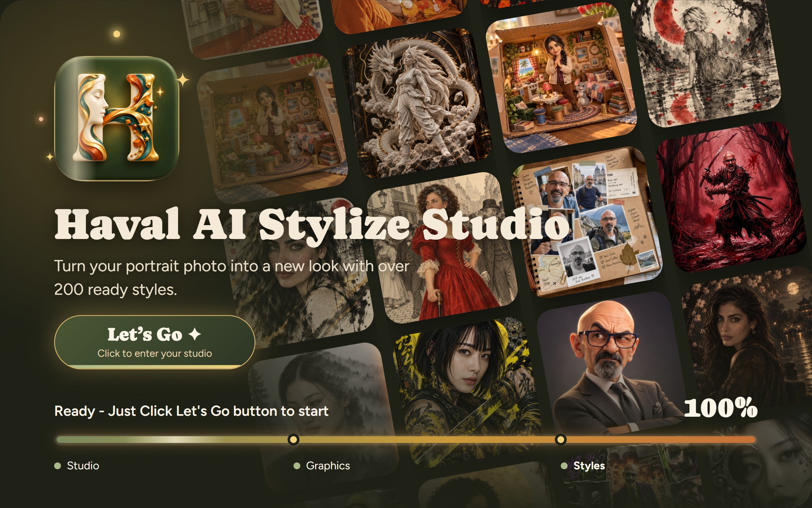The image size is (812, 508).
Task: Click the first progress bar marker dot
Action: pos(294,439)
